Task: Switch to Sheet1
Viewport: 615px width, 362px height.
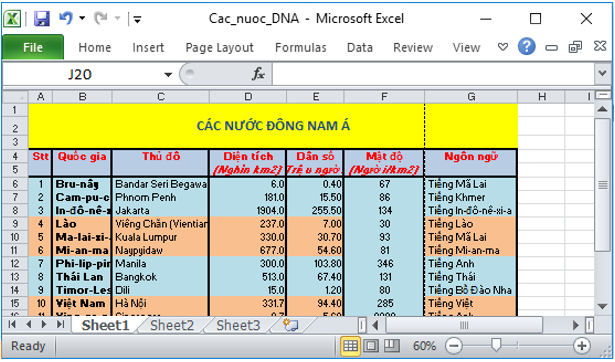Action: pos(105,326)
